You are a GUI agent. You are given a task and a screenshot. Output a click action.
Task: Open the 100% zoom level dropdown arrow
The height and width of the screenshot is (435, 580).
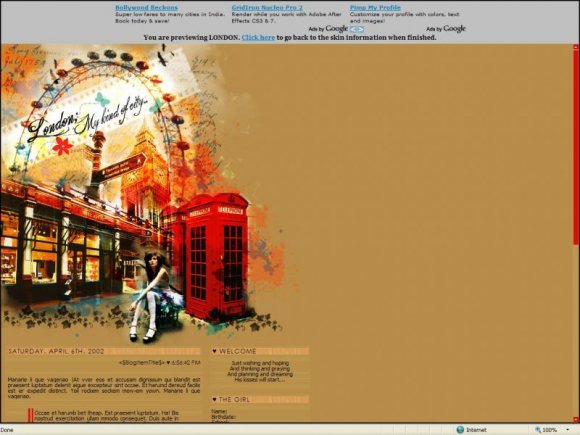pos(567,430)
